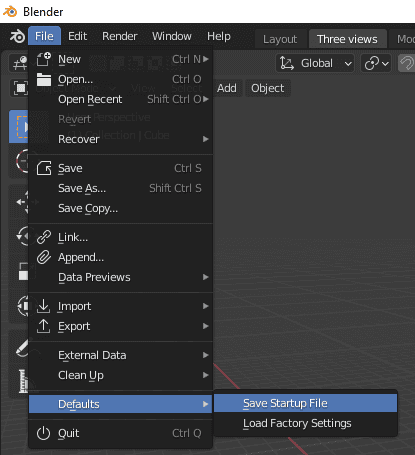
Task: Choose Save from the File menu
Action: pos(120,168)
